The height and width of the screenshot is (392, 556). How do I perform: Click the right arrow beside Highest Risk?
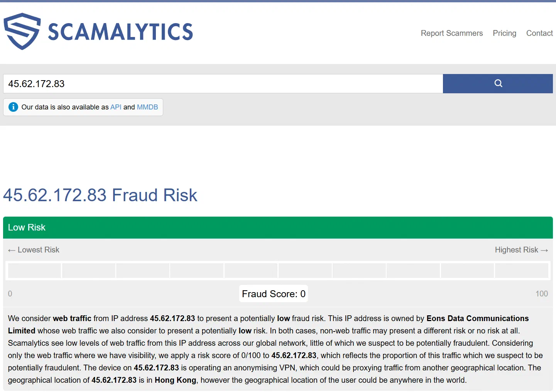pyautogui.click(x=544, y=250)
